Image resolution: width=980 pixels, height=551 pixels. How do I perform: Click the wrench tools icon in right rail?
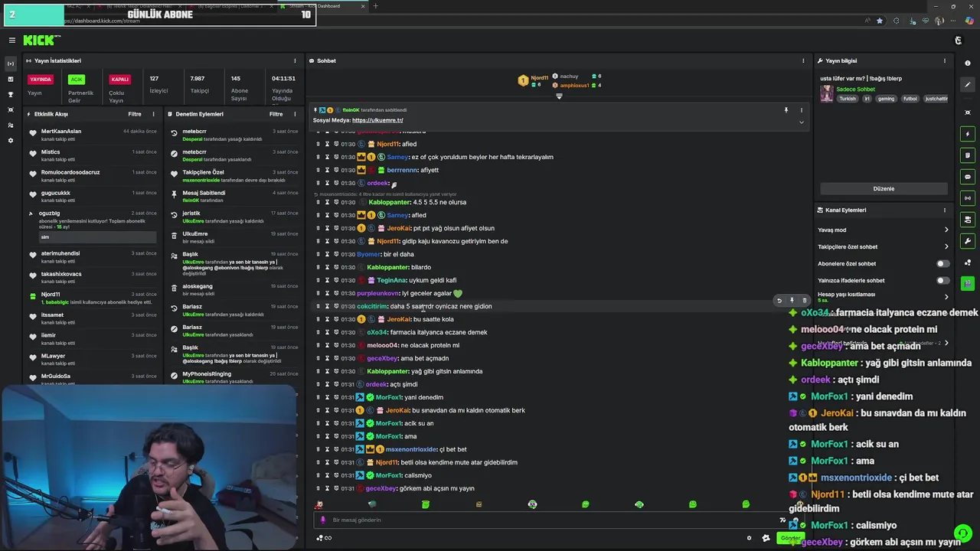click(968, 241)
